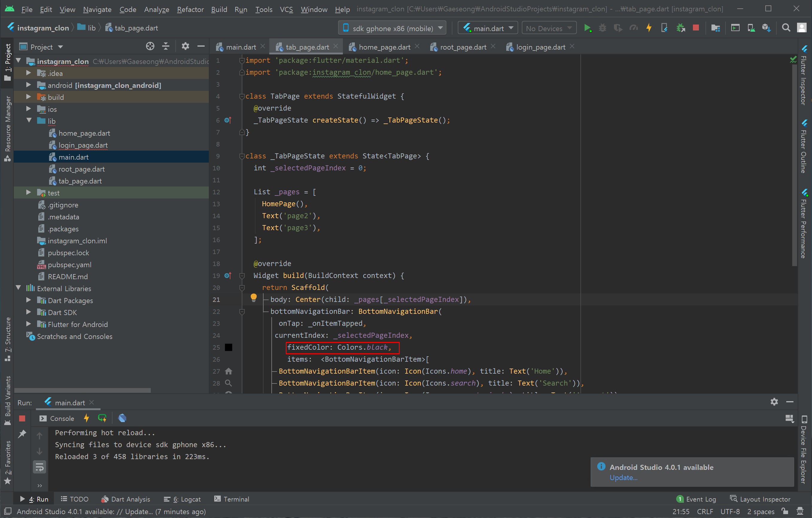
Task: Open the Event Log
Action: tap(696, 499)
